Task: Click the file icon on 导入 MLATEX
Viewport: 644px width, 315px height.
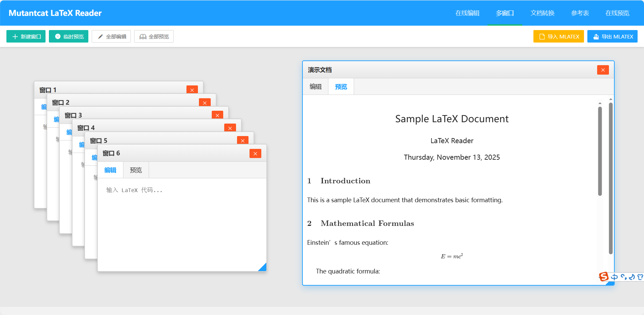Action: 542,36
